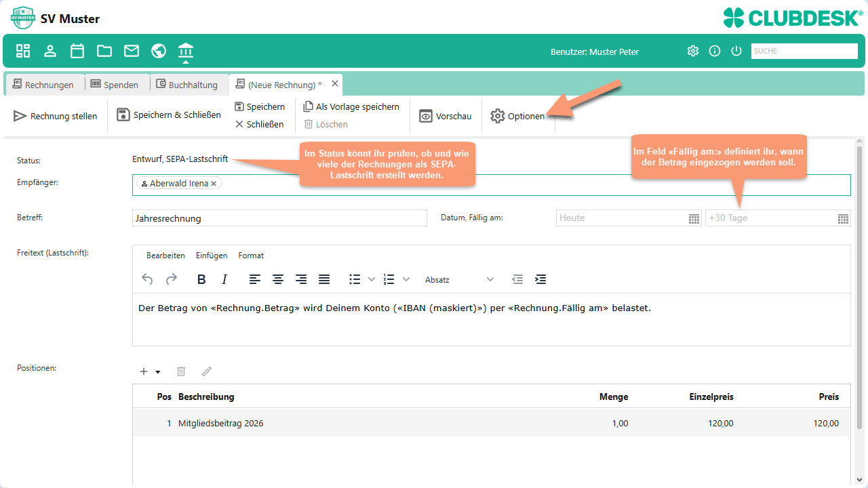Click the Datum field showing Heute
This screenshot has height=488, width=868.
[x=629, y=218]
